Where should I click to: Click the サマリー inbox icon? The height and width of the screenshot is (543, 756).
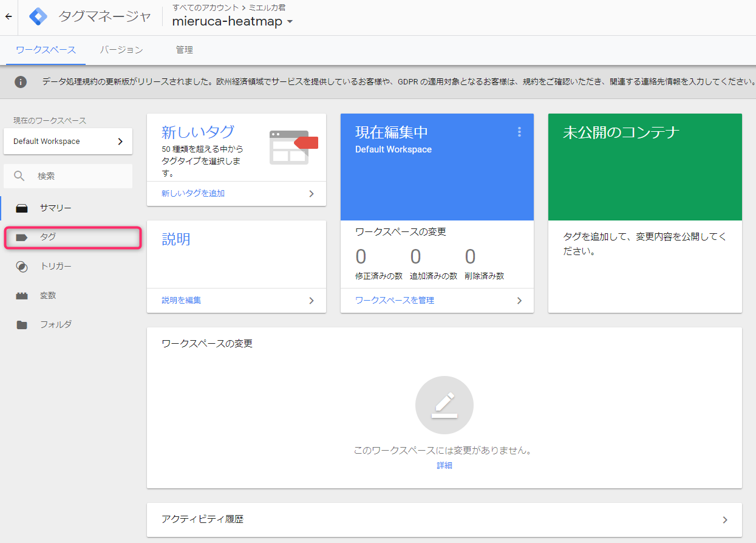click(22, 208)
